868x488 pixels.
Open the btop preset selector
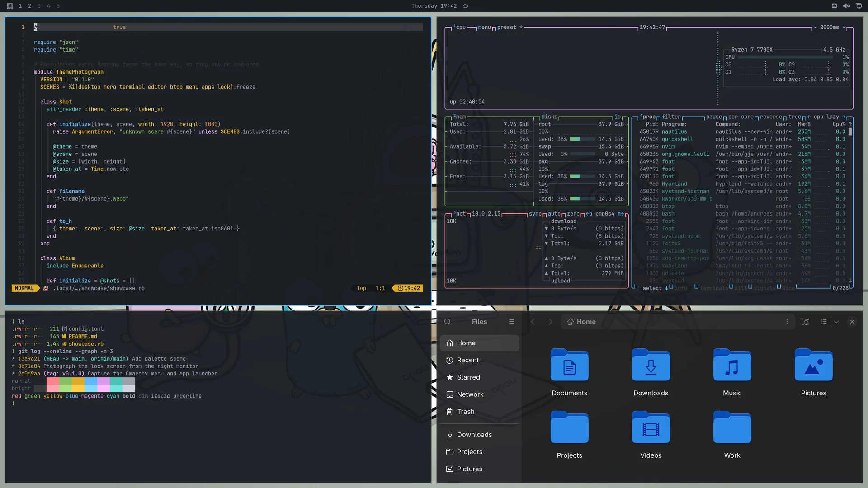tap(507, 27)
